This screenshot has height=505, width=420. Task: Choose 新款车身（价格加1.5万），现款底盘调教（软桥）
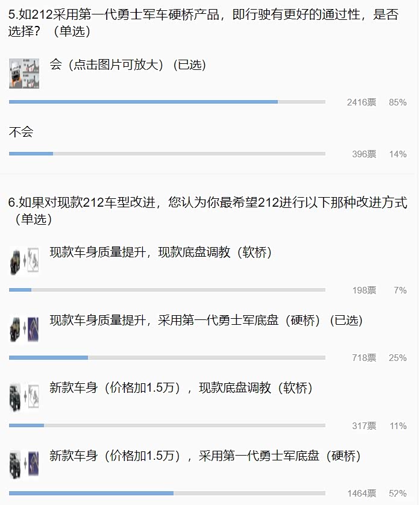(x=181, y=389)
